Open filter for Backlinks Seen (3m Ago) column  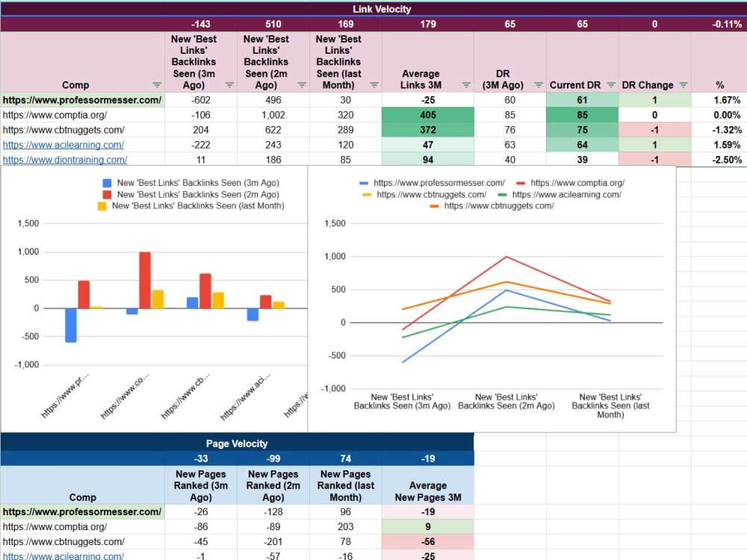click(229, 85)
